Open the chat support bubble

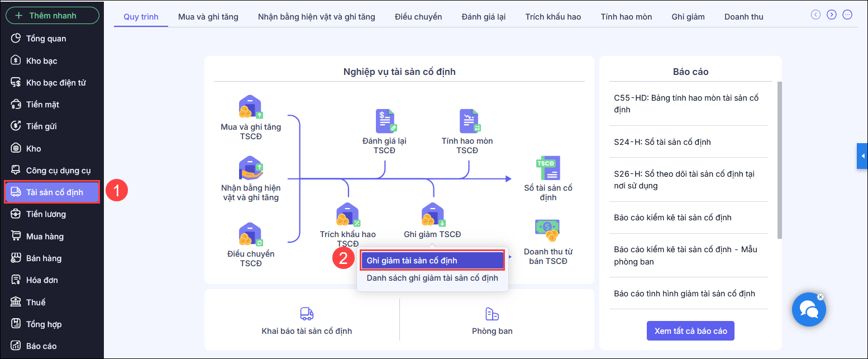tap(809, 309)
